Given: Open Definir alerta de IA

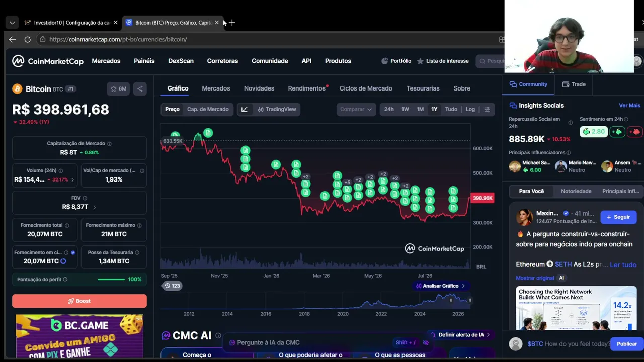Looking at the screenshot, I should 460,335.
